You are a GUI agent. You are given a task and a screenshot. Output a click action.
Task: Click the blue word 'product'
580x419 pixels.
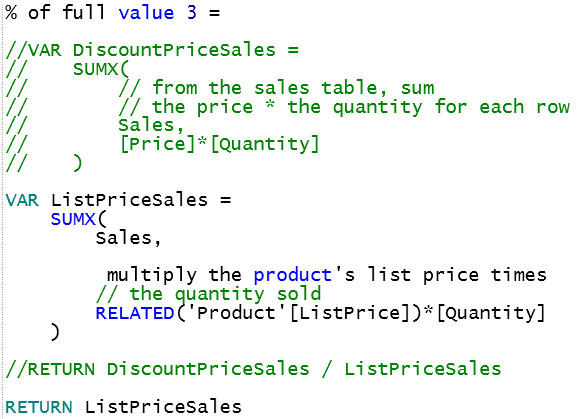(x=293, y=276)
